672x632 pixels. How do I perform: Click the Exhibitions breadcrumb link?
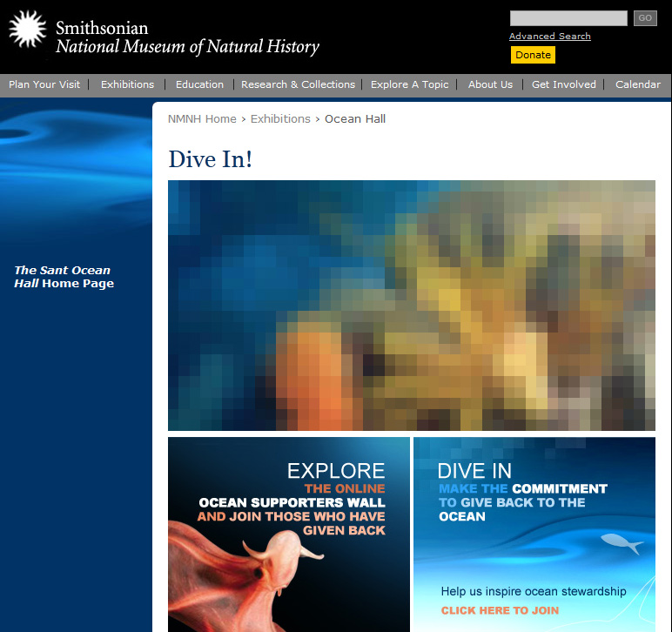[x=280, y=119]
